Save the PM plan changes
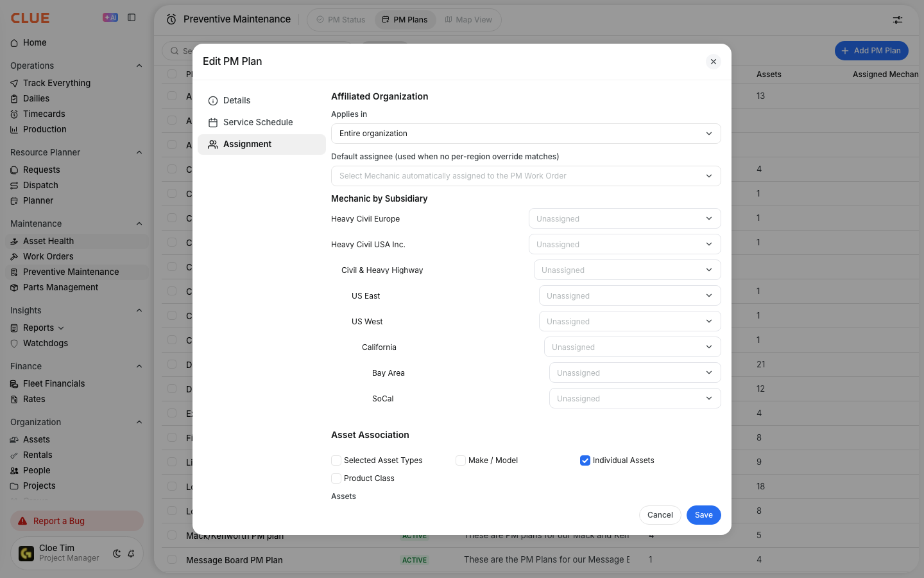This screenshot has width=924, height=578. click(704, 515)
